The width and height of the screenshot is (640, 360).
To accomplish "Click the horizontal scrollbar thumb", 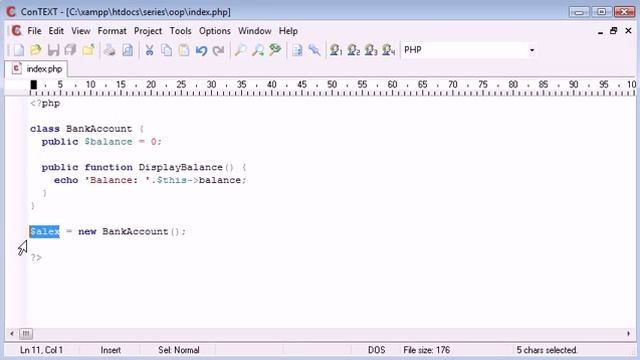I will point(26,334).
